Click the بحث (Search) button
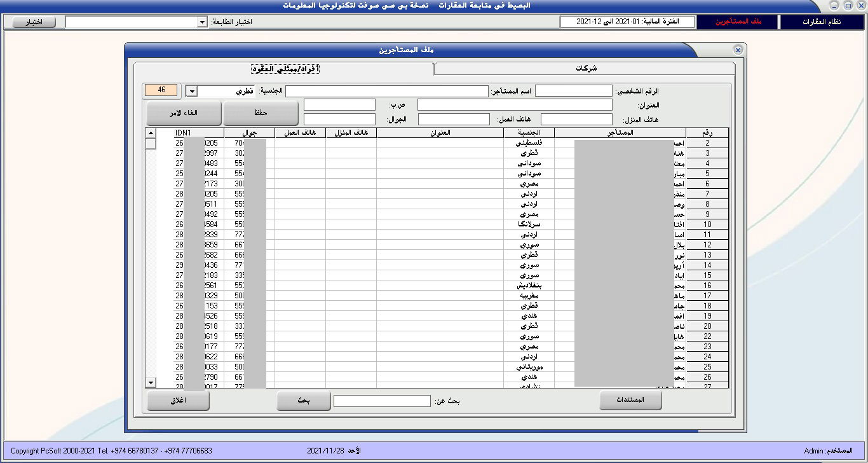 pyautogui.click(x=303, y=401)
